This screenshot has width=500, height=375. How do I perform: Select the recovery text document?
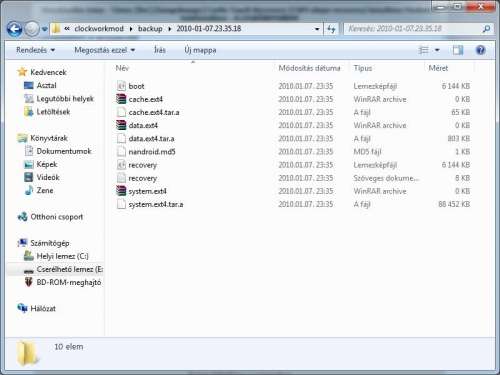pos(142,178)
